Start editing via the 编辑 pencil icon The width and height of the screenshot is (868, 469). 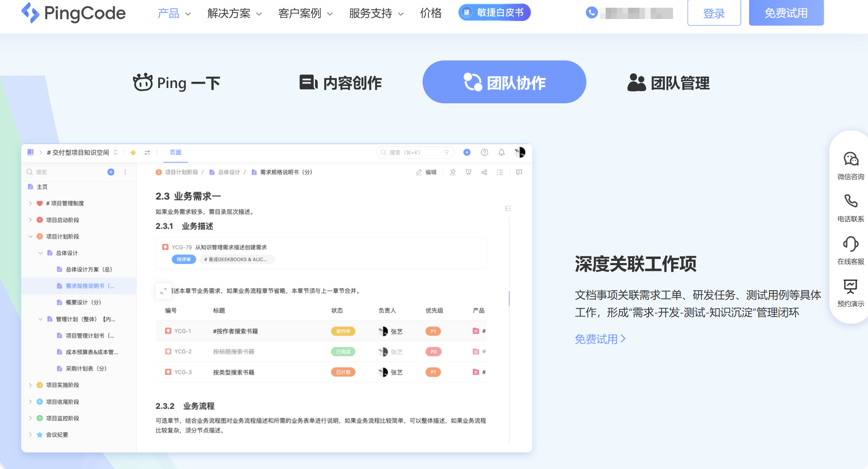[426, 172]
